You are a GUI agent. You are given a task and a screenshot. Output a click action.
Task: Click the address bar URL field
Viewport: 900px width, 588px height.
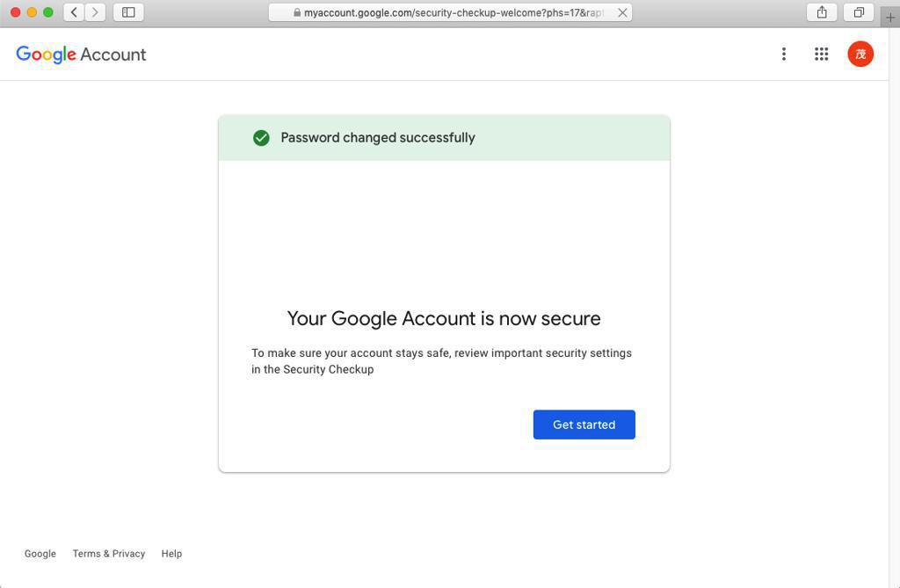click(x=453, y=12)
